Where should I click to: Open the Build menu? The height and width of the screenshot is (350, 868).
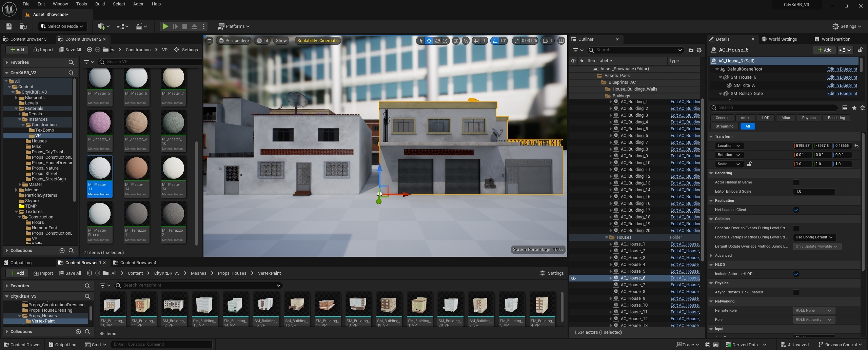click(x=100, y=4)
